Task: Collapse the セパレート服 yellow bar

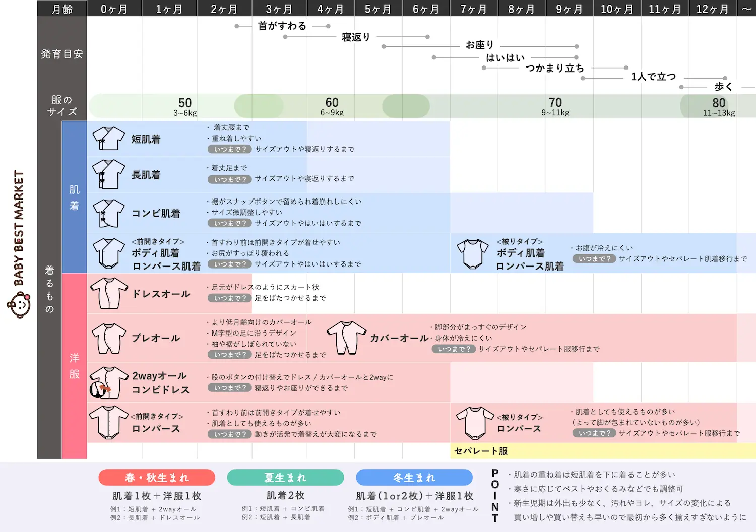Action: coord(480,451)
